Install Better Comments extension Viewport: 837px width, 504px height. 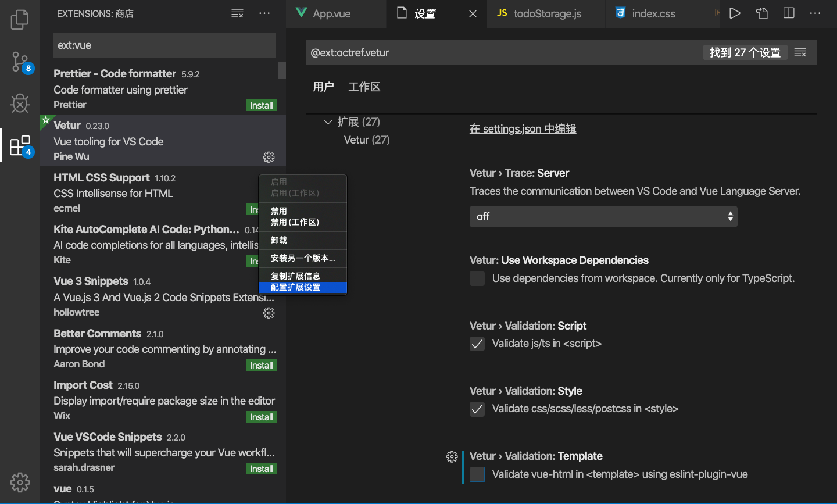[x=262, y=365]
